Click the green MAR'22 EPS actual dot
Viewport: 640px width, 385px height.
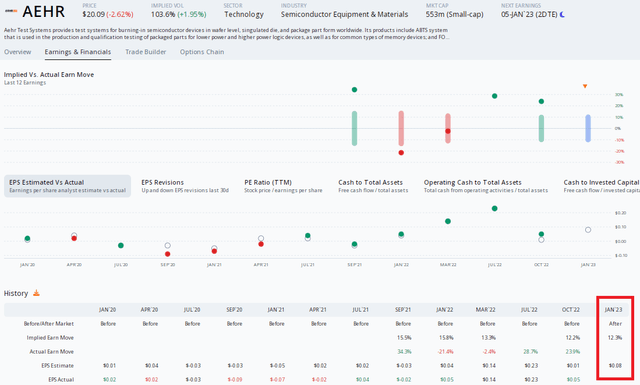(x=448, y=221)
